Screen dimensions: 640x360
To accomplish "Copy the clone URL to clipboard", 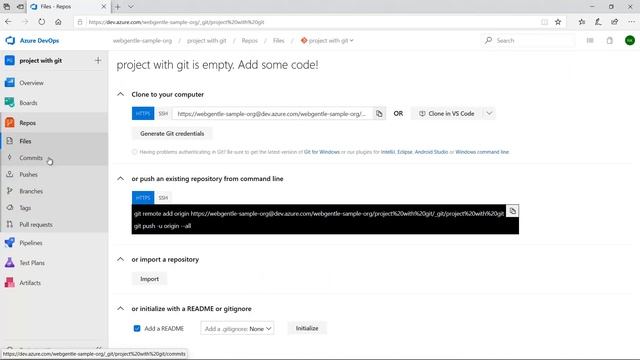I will point(379,113).
